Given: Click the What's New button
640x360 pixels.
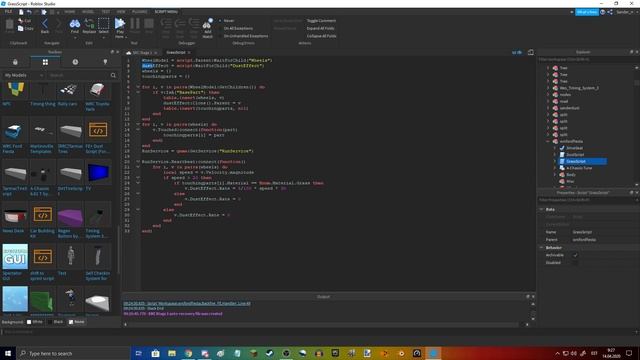Looking at the screenshot, I should pos(587,12).
